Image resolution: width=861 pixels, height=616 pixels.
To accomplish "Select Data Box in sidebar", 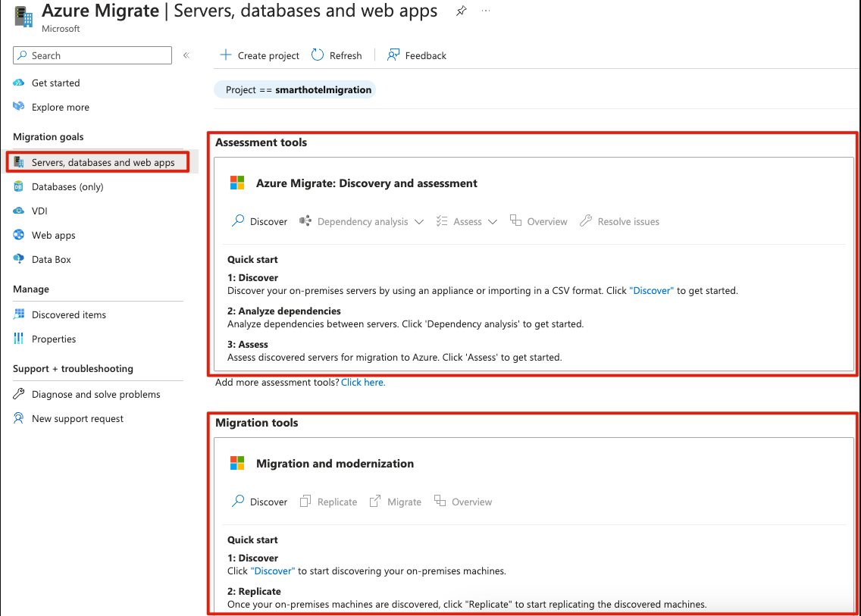I will (51, 260).
